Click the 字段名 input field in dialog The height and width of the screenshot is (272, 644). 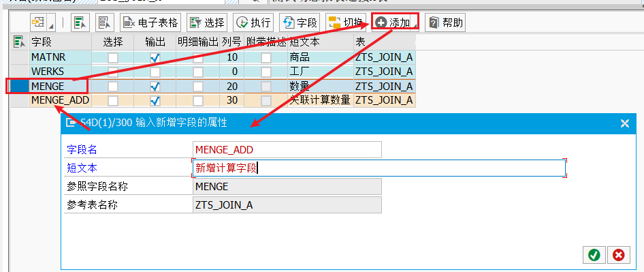coord(287,150)
